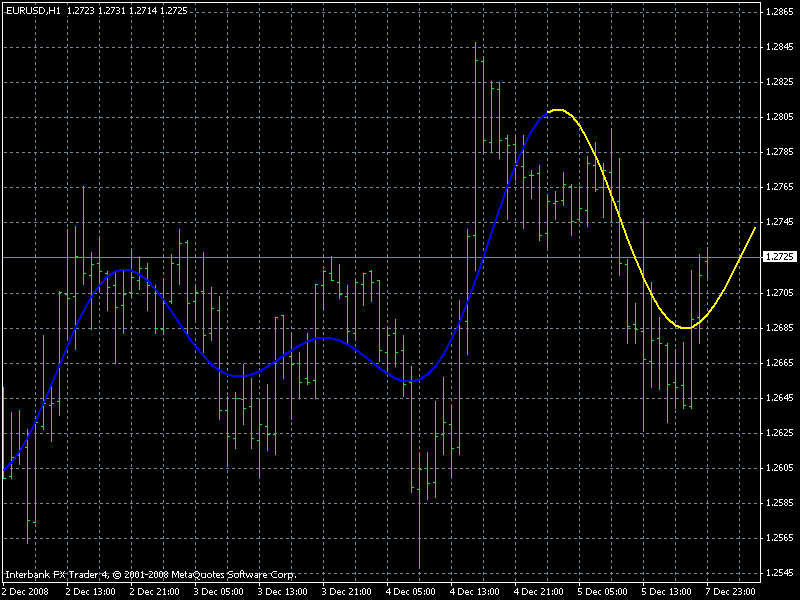
Task: Click the 1.2865 price scale label
Action: 780,12
